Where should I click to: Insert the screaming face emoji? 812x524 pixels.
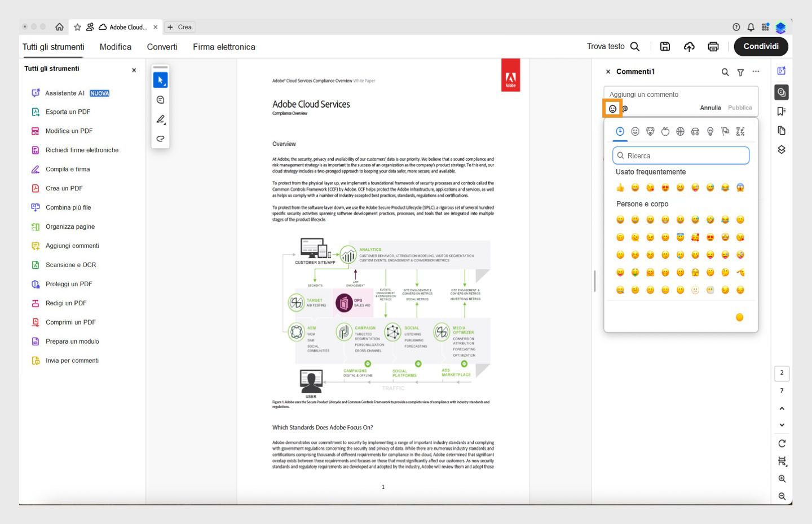coord(740,188)
